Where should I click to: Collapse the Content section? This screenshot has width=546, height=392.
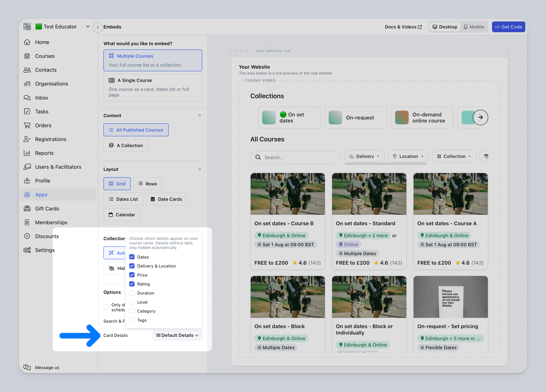click(199, 115)
